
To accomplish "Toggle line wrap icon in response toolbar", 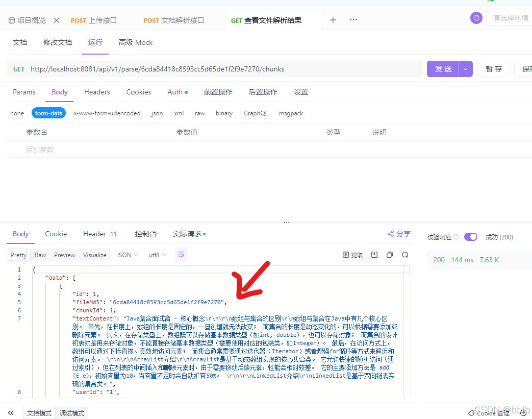I will pos(181,254).
